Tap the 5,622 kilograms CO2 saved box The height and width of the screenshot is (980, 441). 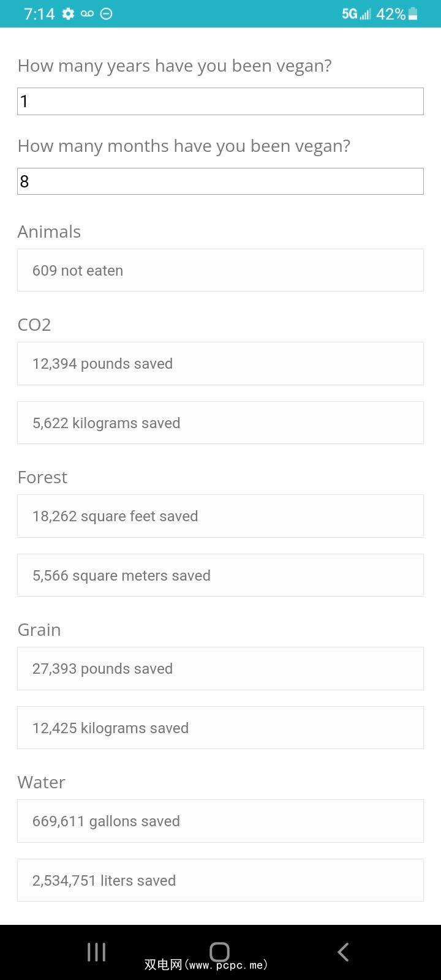point(221,423)
